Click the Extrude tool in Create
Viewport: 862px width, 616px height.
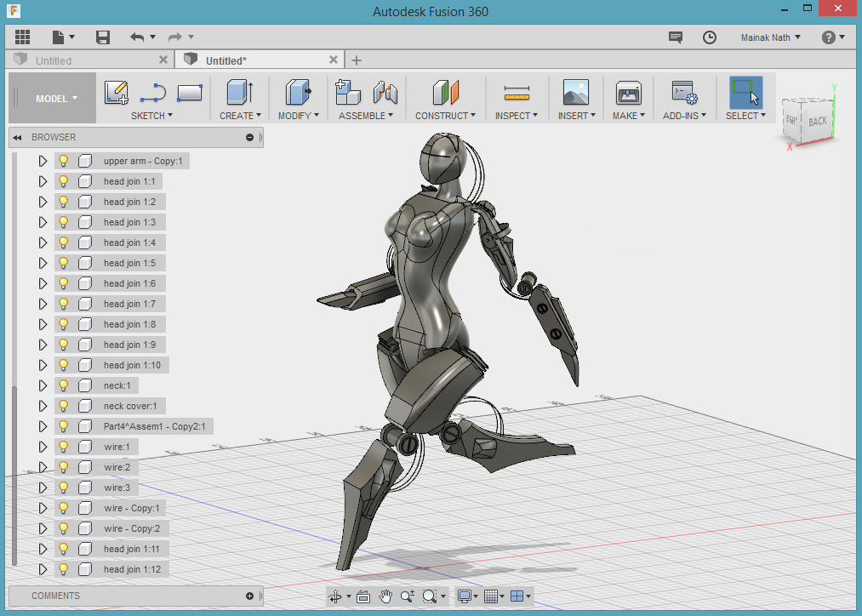(x=240, y=93)
